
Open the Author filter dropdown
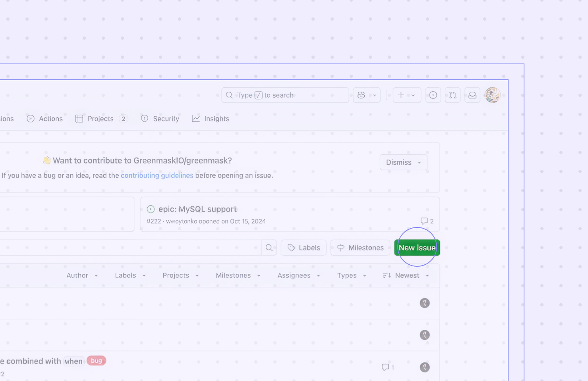(x=82, y=275)
